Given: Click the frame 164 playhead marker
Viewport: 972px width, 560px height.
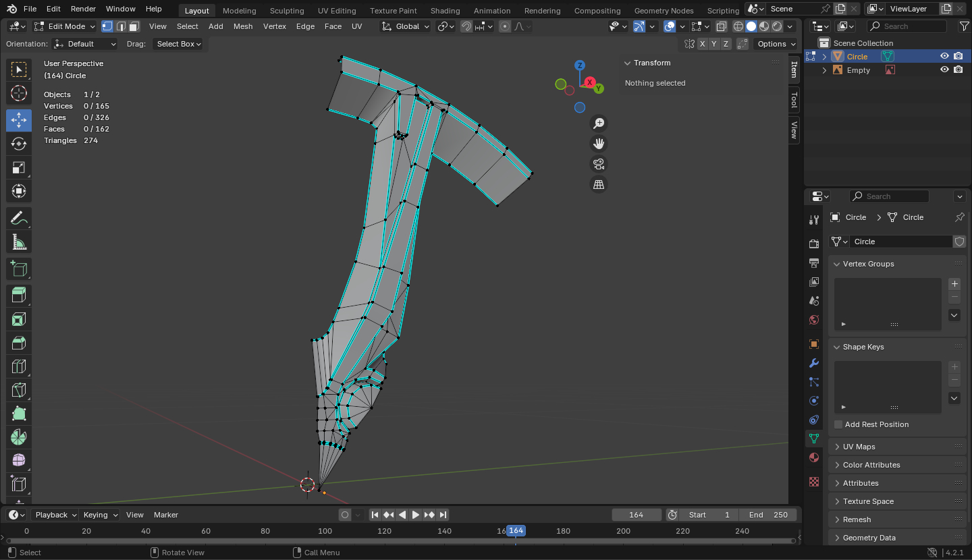Looking at the screenshot, I should pyautogui.click(x=516, y=531).
